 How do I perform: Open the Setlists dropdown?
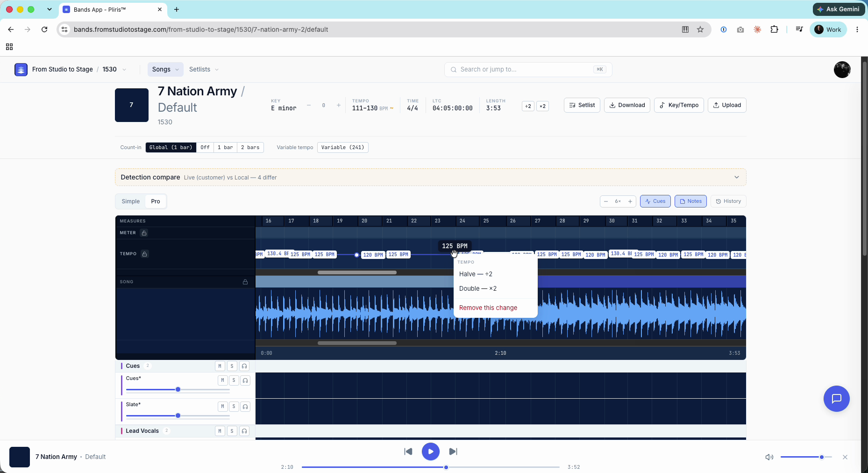204,70
